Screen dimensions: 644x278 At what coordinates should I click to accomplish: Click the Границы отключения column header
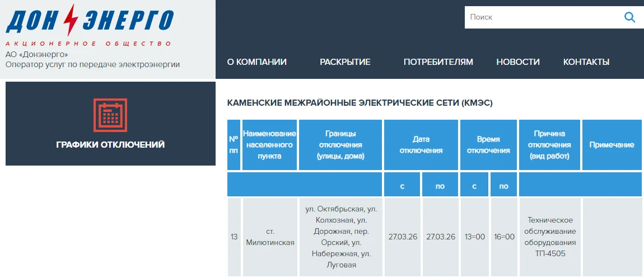tap(340, 145)
